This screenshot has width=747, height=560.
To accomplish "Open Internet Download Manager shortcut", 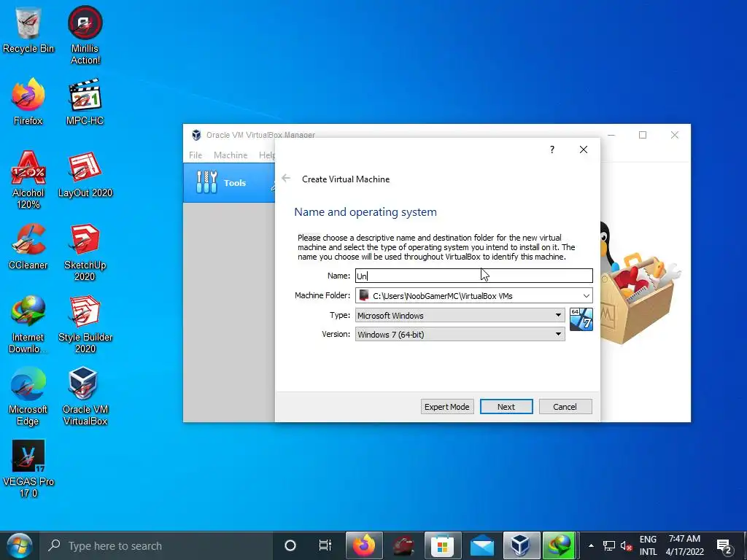I will [28, 324].
